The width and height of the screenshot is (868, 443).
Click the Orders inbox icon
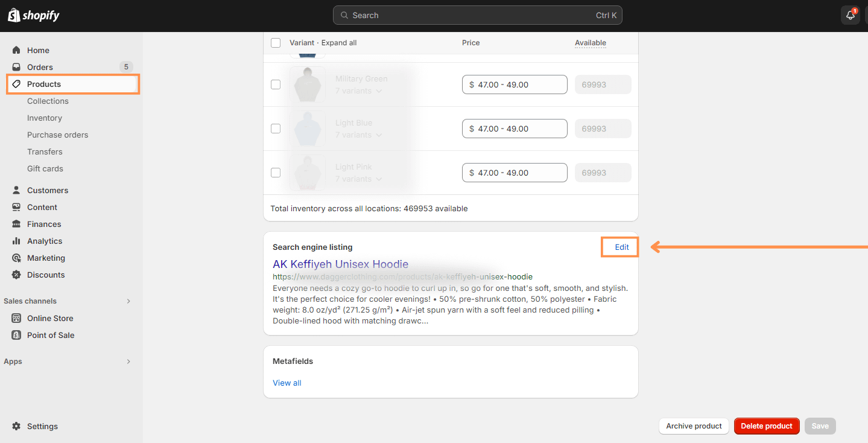click(16, 67)
